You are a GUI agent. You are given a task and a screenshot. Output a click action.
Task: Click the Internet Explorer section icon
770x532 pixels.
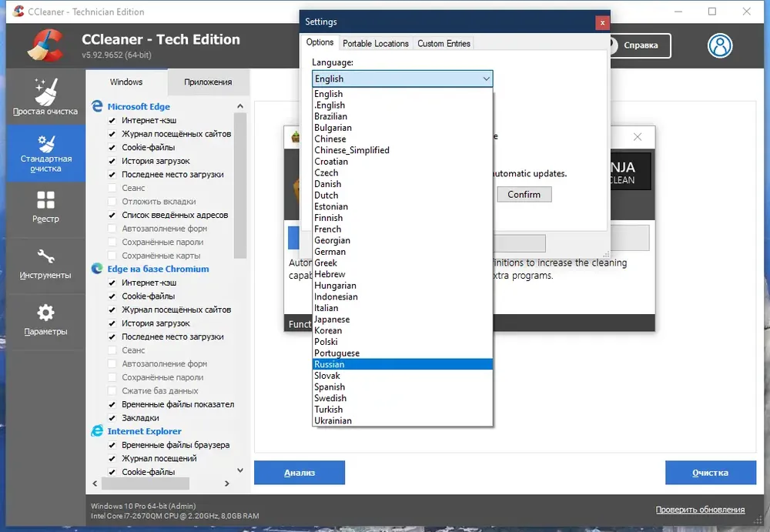97,431
